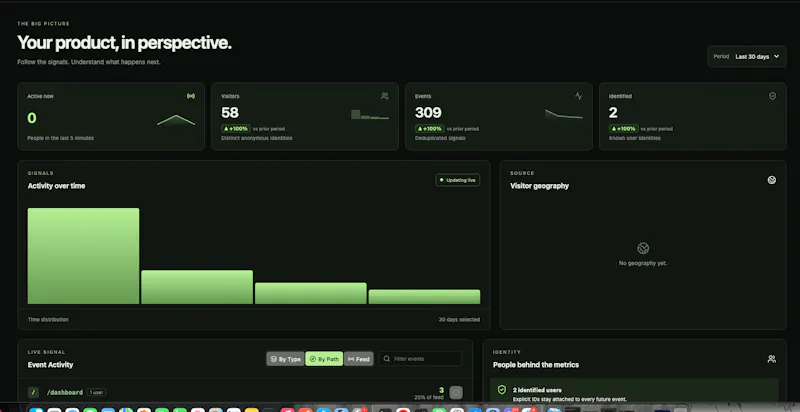Click the Updating live badge
The width and height of the screenshot is (800, 412).
tap(458, 180)
